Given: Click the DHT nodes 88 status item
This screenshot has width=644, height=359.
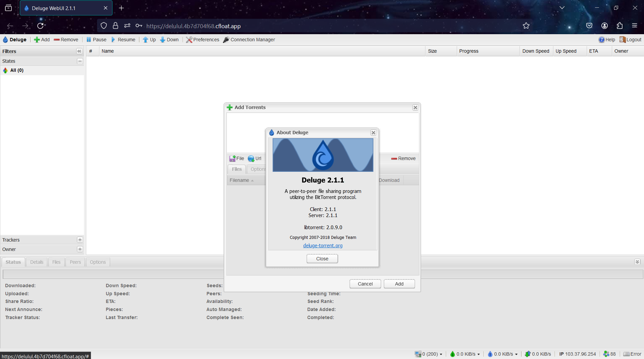Looking at the screenshot, I should 609,354.
